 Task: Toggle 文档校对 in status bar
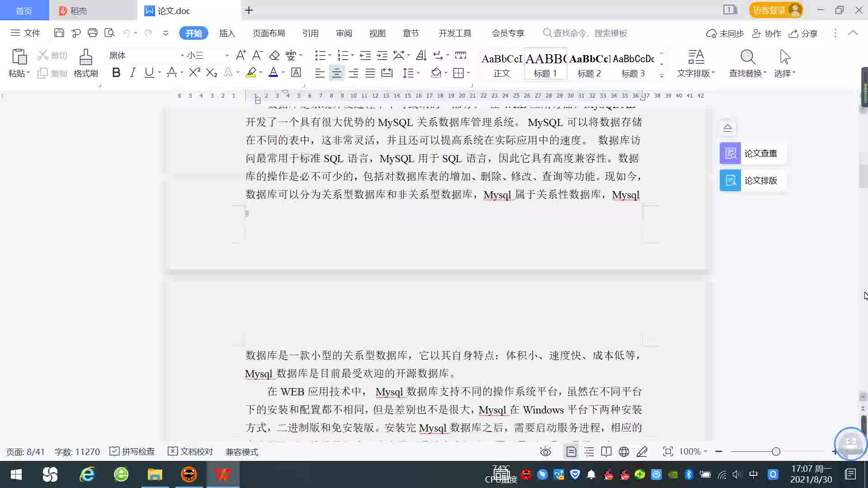click(190, 451)
